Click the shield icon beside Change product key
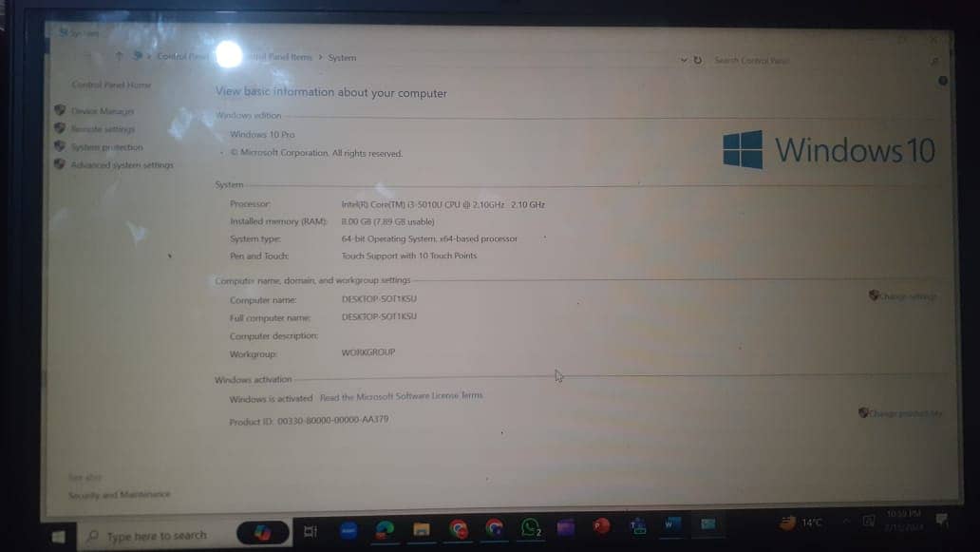Screen dimensions: 980x552 click(863, 412)
